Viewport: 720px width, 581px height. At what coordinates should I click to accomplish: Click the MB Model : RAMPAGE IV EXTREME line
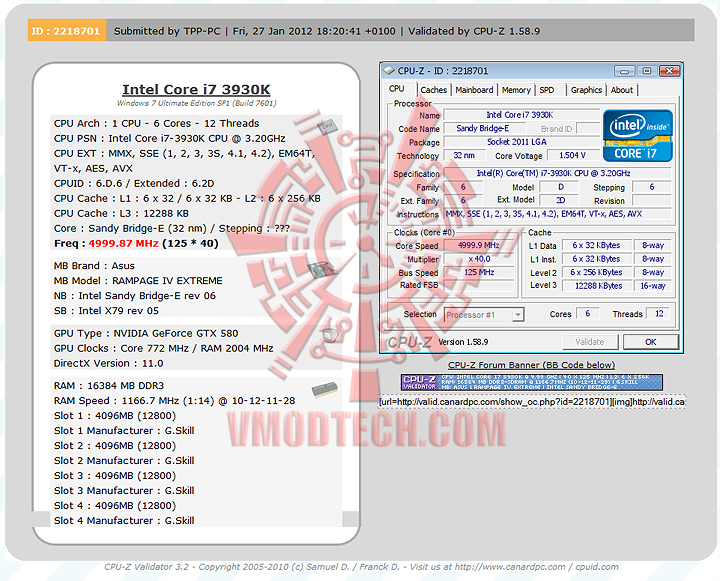tap(138, 281)
